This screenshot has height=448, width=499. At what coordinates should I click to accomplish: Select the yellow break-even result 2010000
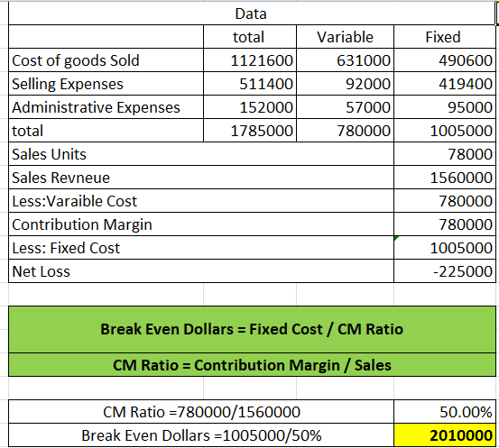point(445,435)
